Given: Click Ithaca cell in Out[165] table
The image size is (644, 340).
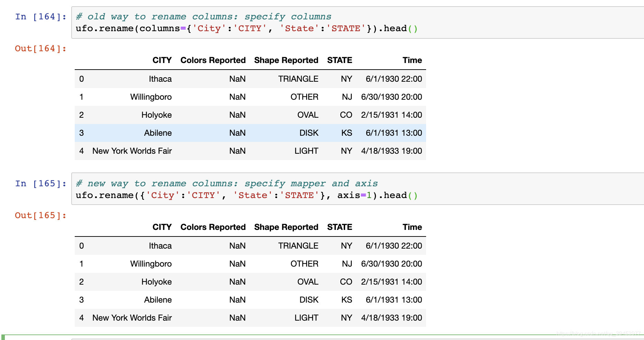Looking at the screenshot, I should (160, 246).
